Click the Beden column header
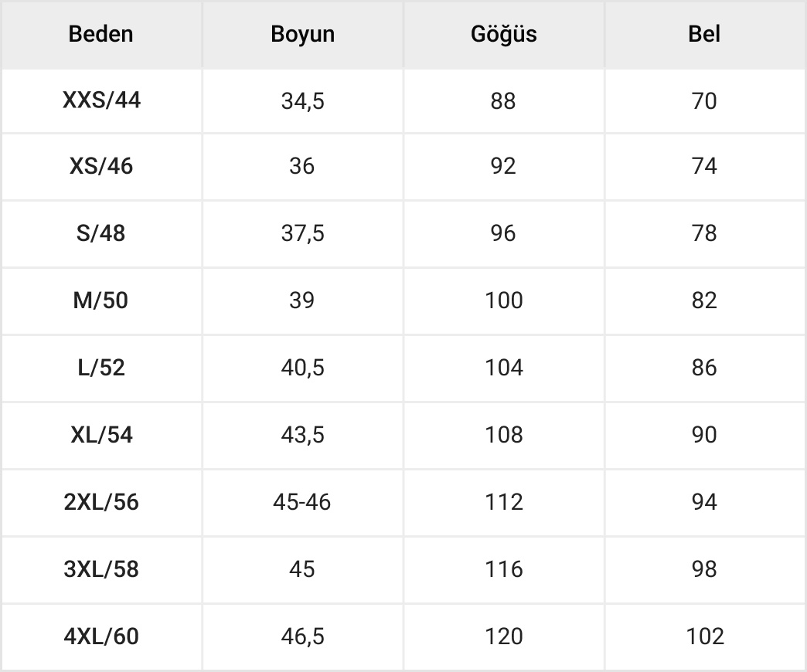Image resolution: width=807 pixels, height=672 pixels. (101, 34)
